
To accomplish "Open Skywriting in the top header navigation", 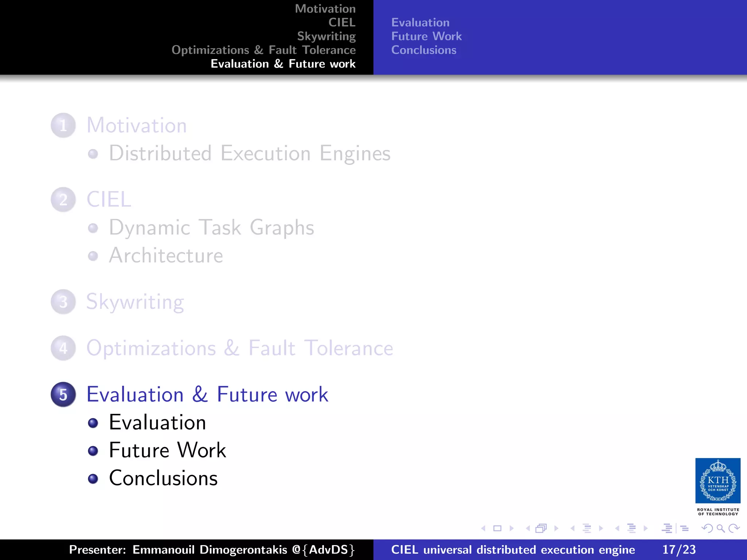I will click(x=326, y=36).
